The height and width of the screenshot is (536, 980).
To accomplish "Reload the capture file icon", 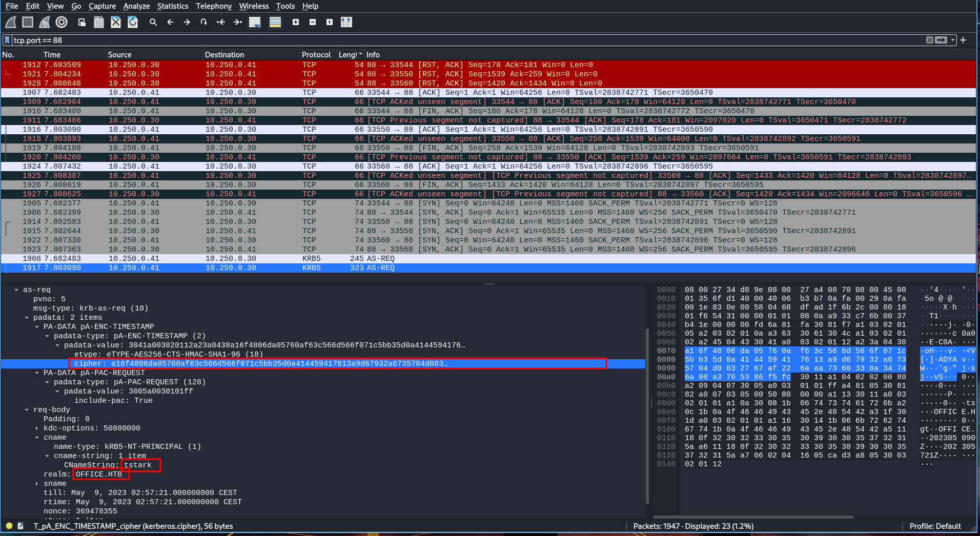I will click(133, 22).
